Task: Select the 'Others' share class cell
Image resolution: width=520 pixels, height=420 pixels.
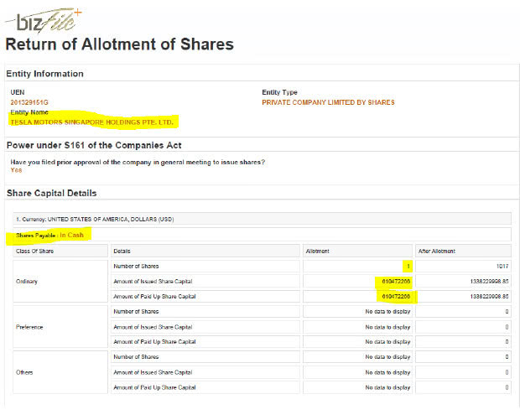Action: (60, 372)
